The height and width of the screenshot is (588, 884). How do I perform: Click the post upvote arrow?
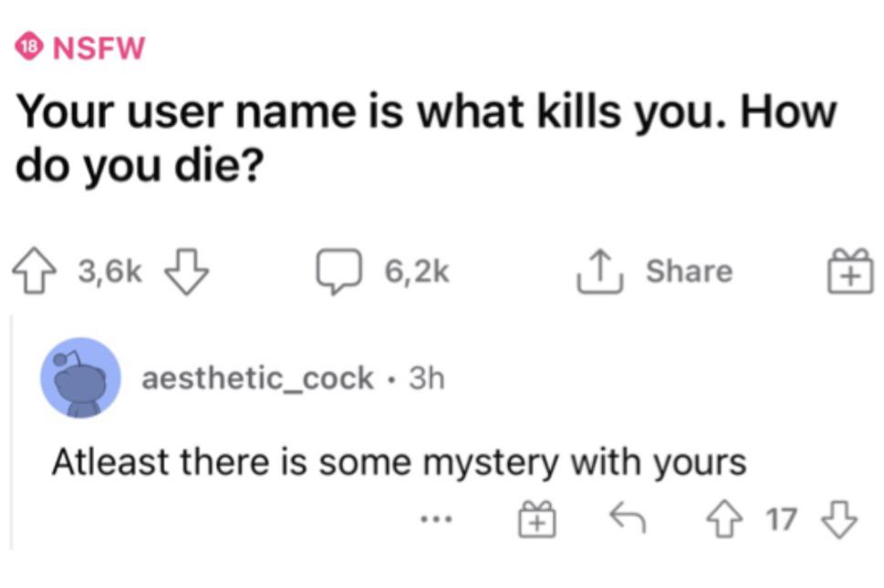point(36,270)
